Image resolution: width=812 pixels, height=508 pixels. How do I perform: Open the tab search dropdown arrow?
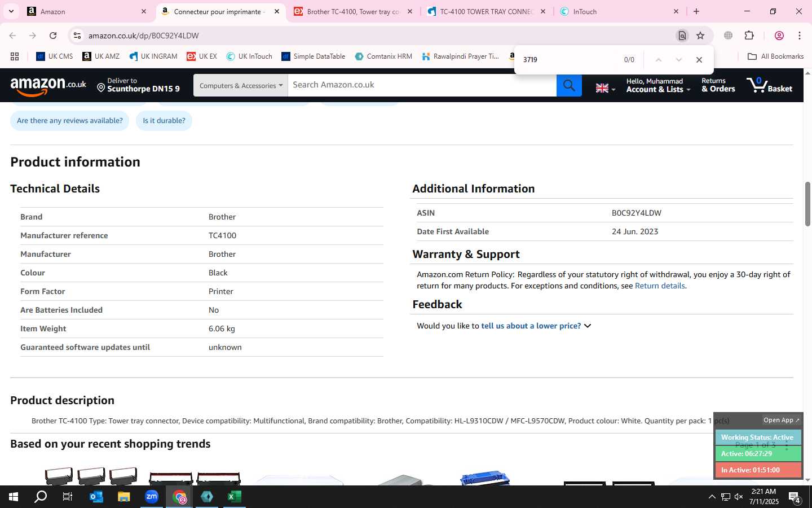click(x=11, y=12)
